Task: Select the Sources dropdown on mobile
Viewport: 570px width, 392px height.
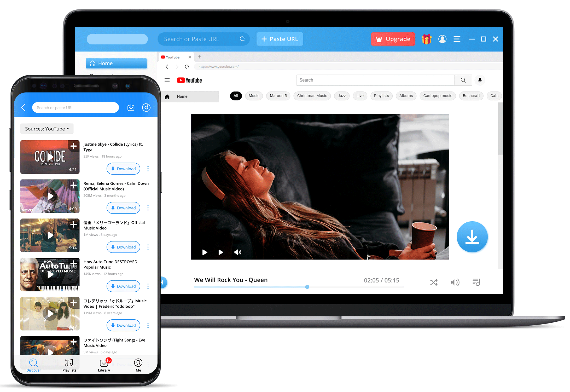Action: 47,128
